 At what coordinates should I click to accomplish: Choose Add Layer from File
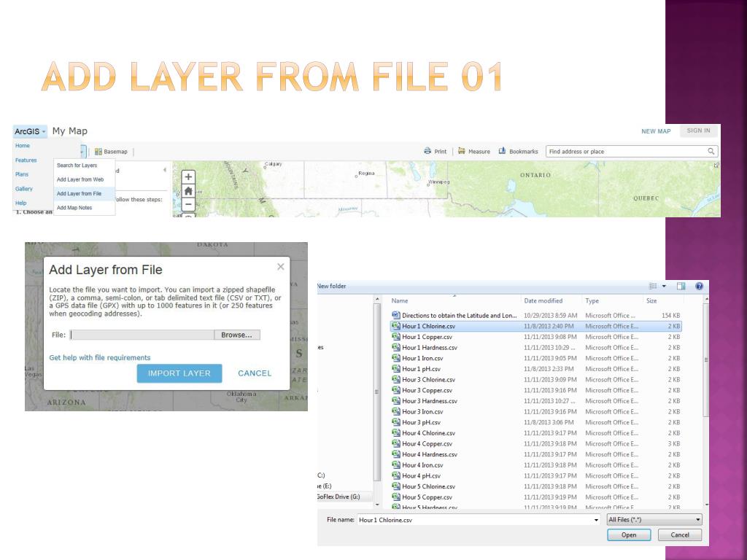(x=84, y=194)
